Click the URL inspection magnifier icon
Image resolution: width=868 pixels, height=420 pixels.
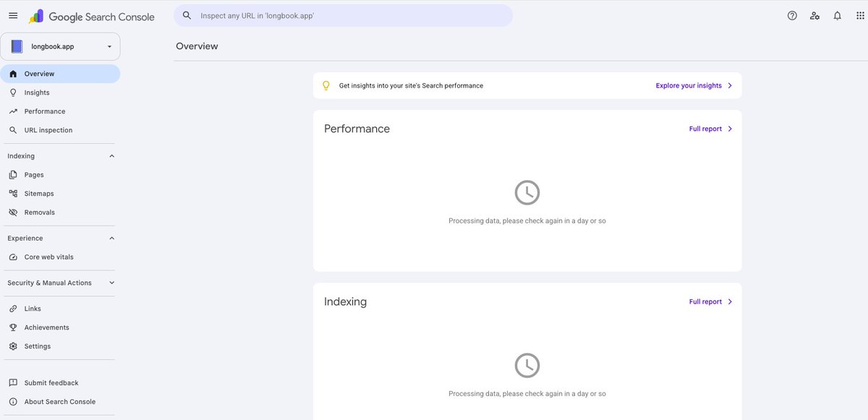(x=13, y=130)
